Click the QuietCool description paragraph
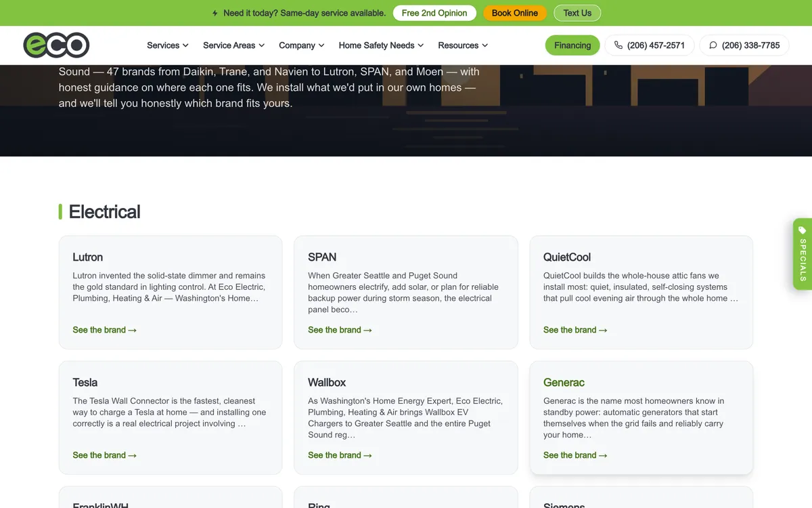Image resolution: width=812 pixels, height=508 pixels. pos(641,287)
